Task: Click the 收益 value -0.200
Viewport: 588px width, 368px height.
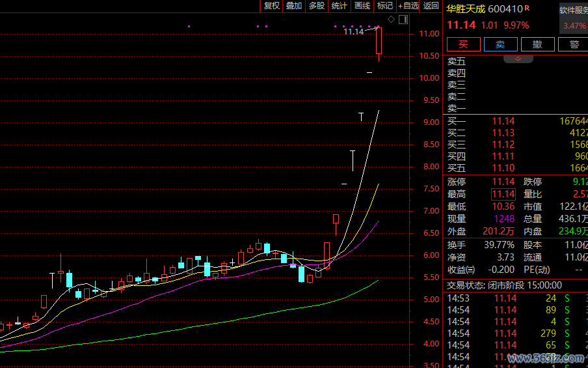Action: click(x=501, y=270)
